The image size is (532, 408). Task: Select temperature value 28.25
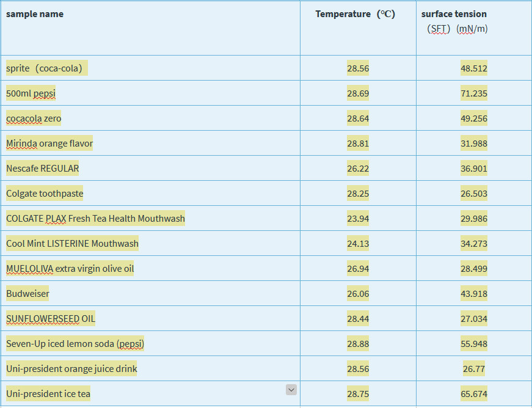click(357, 194)
